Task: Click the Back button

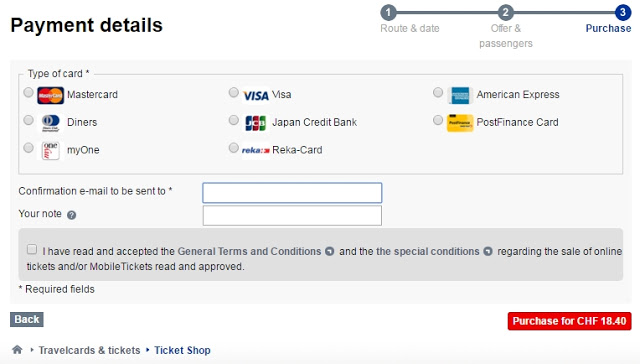Action: (x=27, y=320)
